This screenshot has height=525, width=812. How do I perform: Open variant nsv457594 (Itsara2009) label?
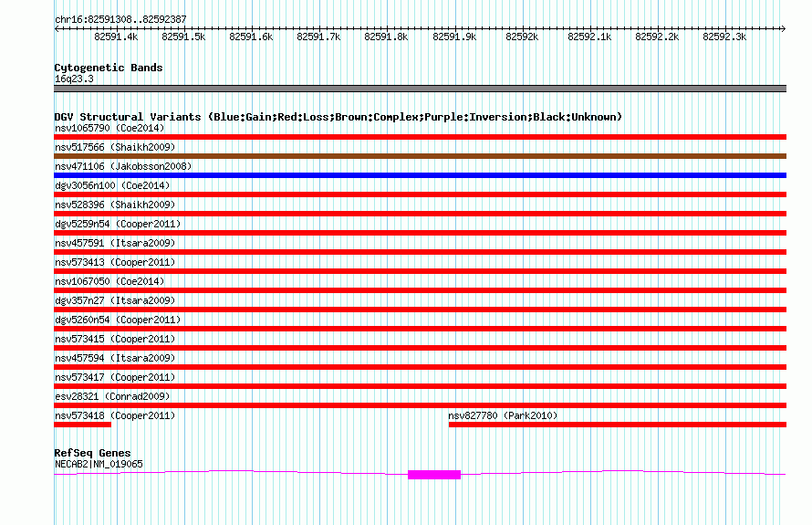click(x=115, y=358)
